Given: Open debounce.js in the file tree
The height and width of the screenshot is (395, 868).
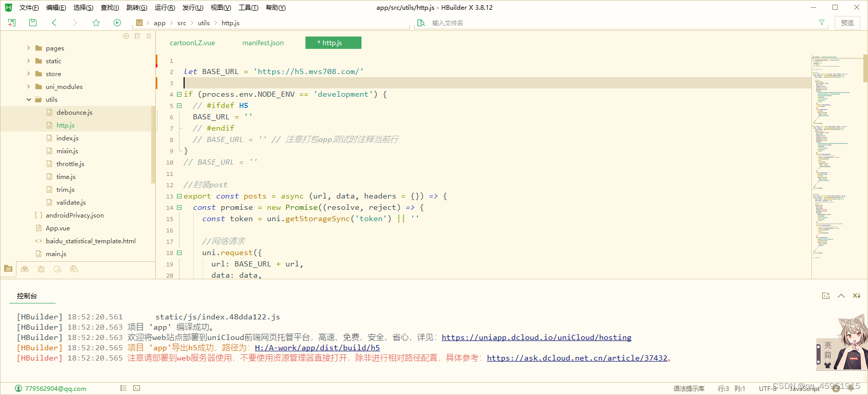Looking at the screenshot, I should pos(75,112).
